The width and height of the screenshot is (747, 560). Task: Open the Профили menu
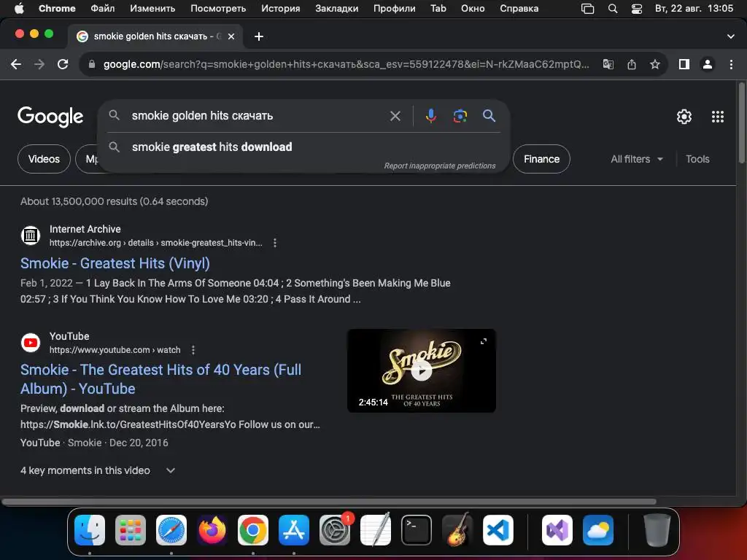click(394, 9)
